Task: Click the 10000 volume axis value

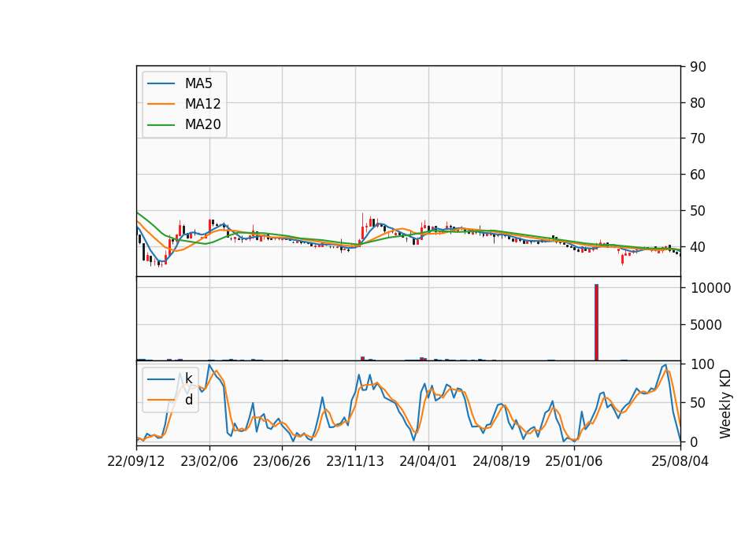Action: click(x=711, y=288)
